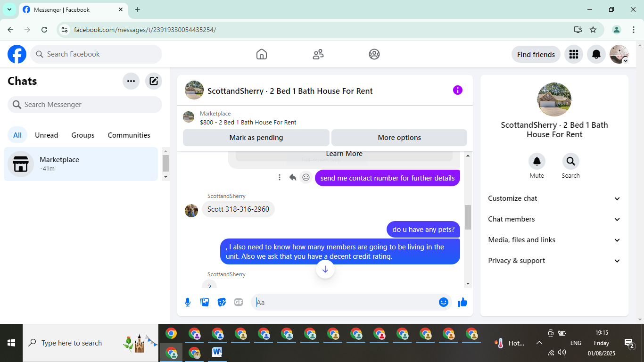Open conversation information purple icon

pos(458,90)
